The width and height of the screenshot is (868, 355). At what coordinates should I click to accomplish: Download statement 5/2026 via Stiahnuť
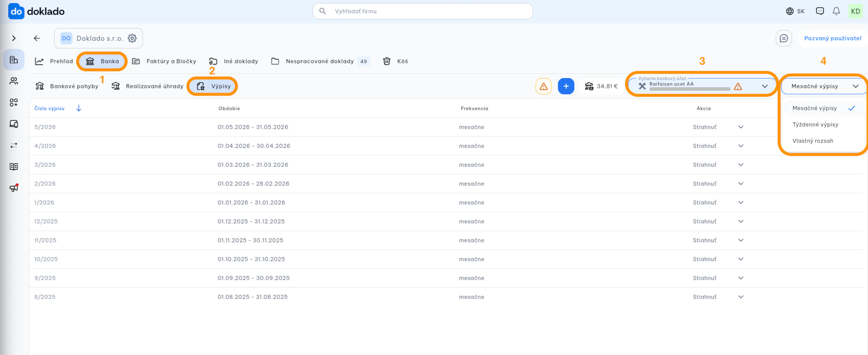coord(705,127)
